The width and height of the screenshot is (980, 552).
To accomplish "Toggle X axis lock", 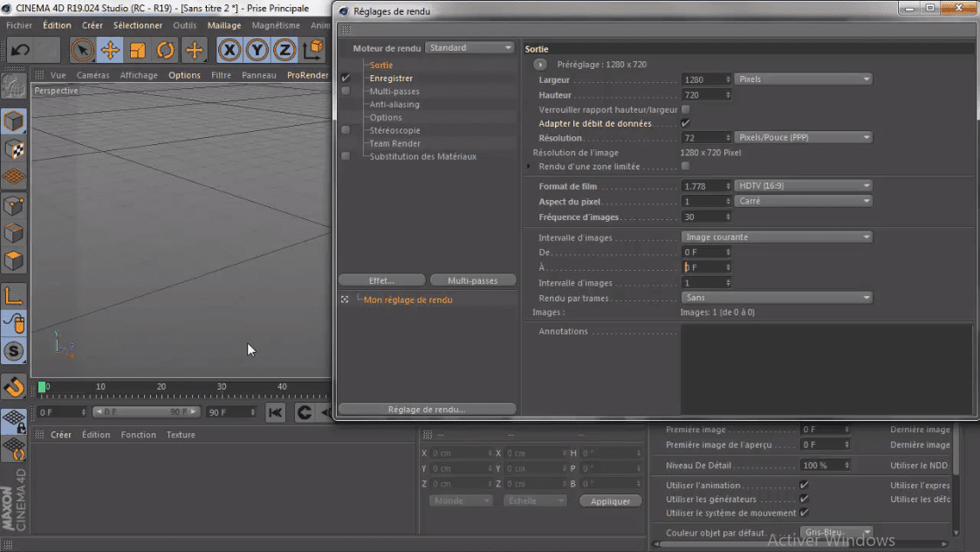I will pyautogui.click(x=230, y=50).
